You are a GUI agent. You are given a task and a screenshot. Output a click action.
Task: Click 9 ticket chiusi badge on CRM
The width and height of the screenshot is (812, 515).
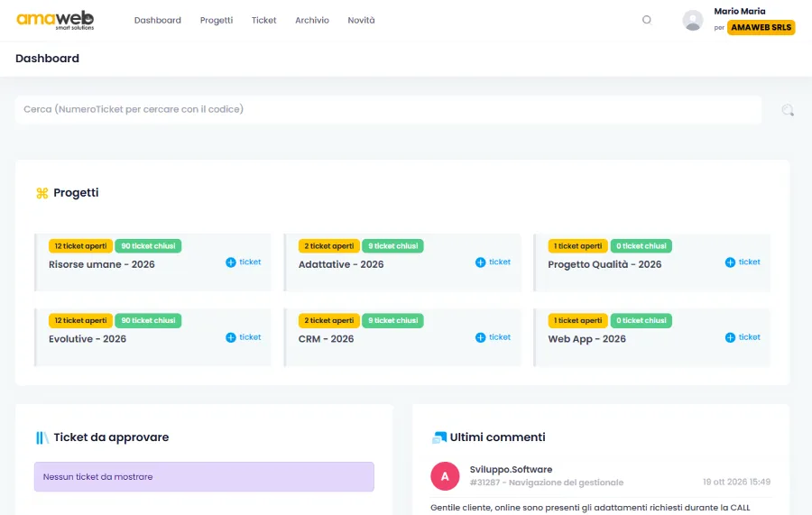[x=392, y=320]
